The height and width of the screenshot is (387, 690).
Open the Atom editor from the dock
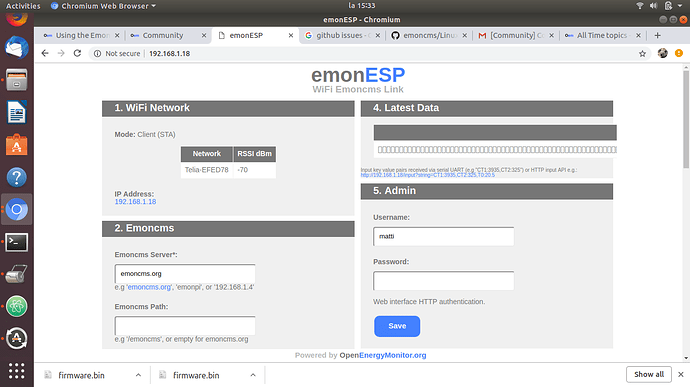pos(17,306)
